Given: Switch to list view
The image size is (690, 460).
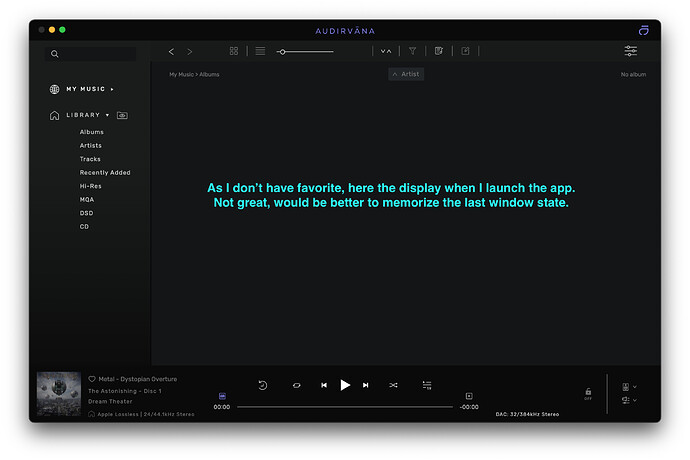Looking at the screenshot, I should [260, 51].
